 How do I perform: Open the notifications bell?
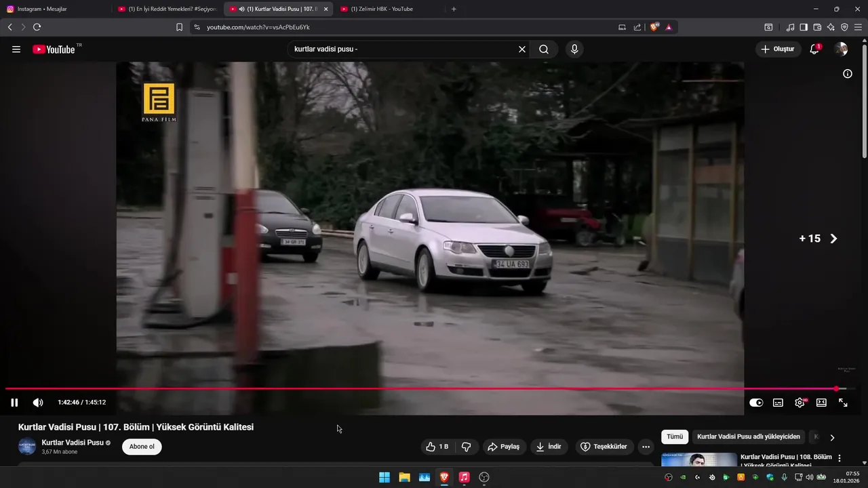(x=814, y=49)
